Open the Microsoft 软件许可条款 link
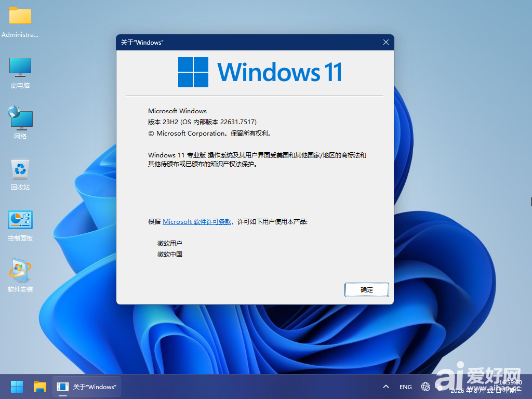532x399 pixels. pyautogui.click(x=197, y=221)
